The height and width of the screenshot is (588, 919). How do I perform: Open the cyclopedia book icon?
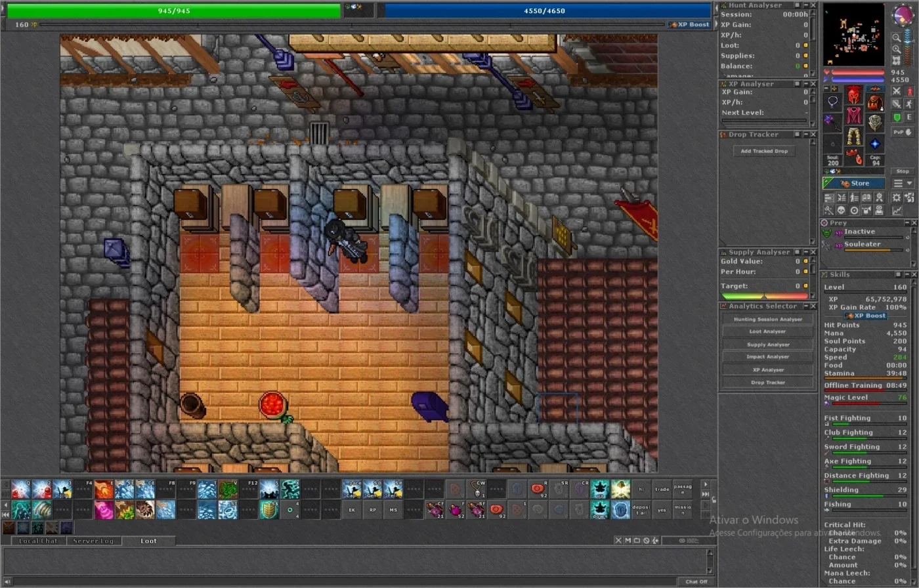click(x=866, y=198)
